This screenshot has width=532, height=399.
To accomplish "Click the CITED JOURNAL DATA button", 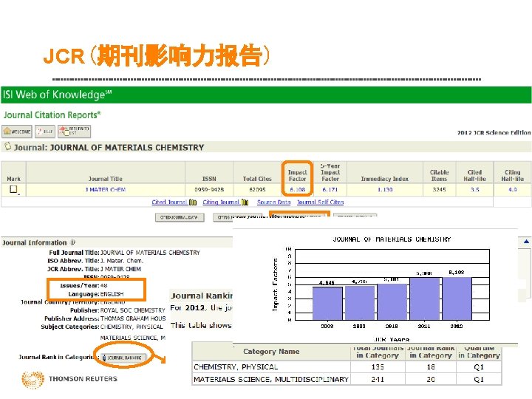I will click(180, 217).
